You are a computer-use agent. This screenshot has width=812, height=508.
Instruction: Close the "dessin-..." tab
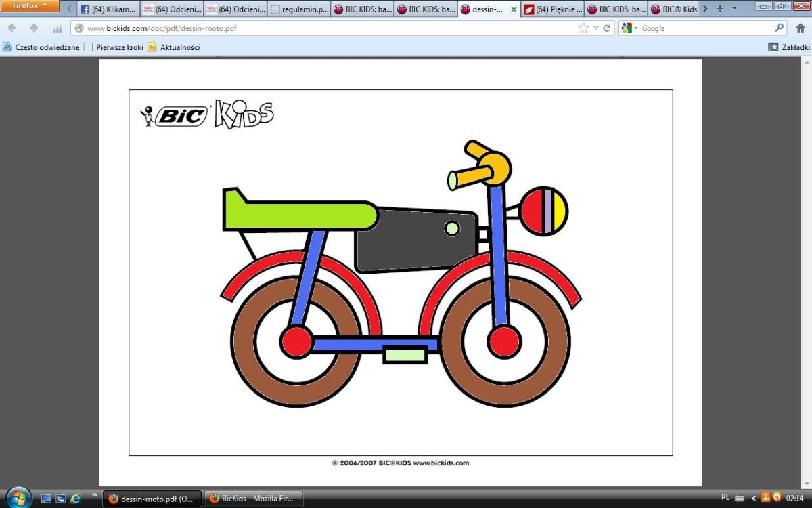click(x=513, y=9)
